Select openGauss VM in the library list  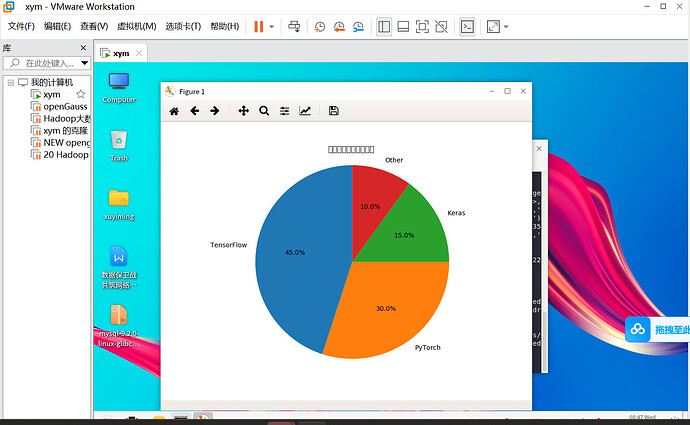click(x=65, y=106)
